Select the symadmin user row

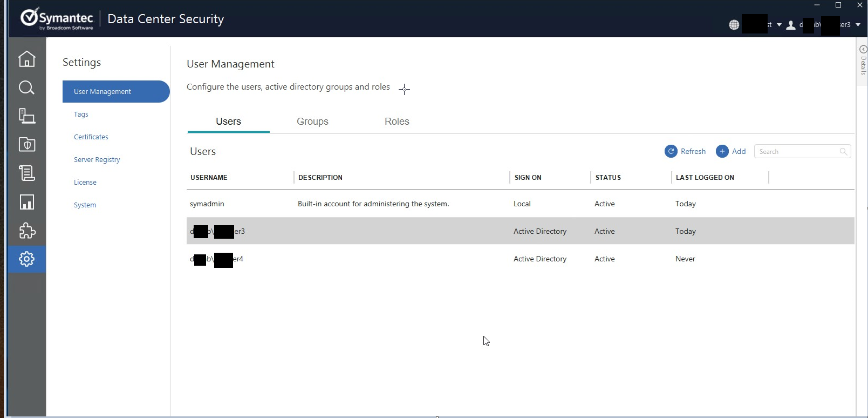coord(207,204)
